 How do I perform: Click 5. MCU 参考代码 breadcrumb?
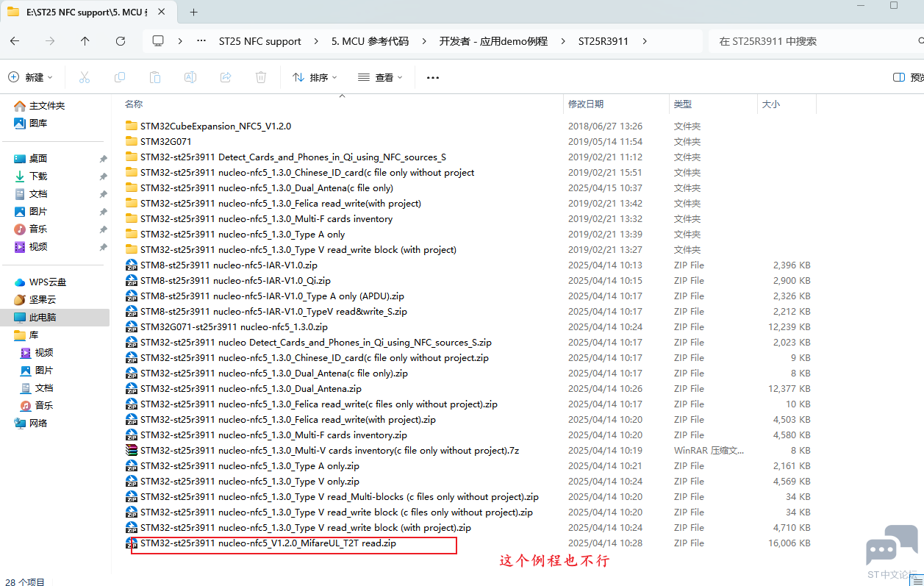point(370,41)
